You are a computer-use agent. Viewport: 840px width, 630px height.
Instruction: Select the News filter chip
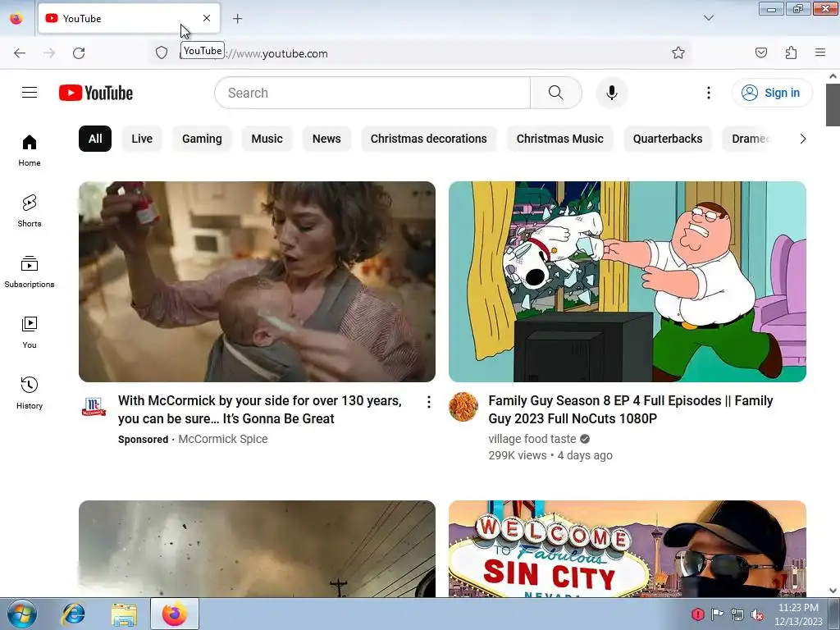[326, 139]
